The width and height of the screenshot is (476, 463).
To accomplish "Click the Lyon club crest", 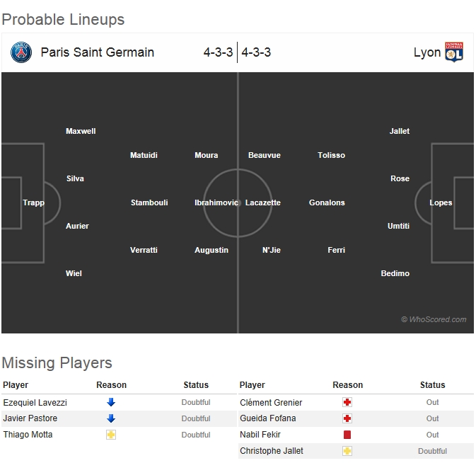I will (453, 52).
